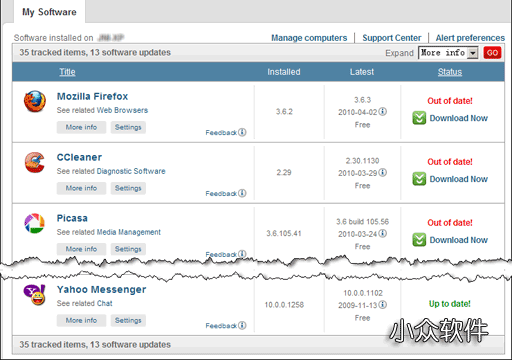Click 'Up to date!' status text
Viewport: 512px width, 360px height.
(x=450, y=304)
